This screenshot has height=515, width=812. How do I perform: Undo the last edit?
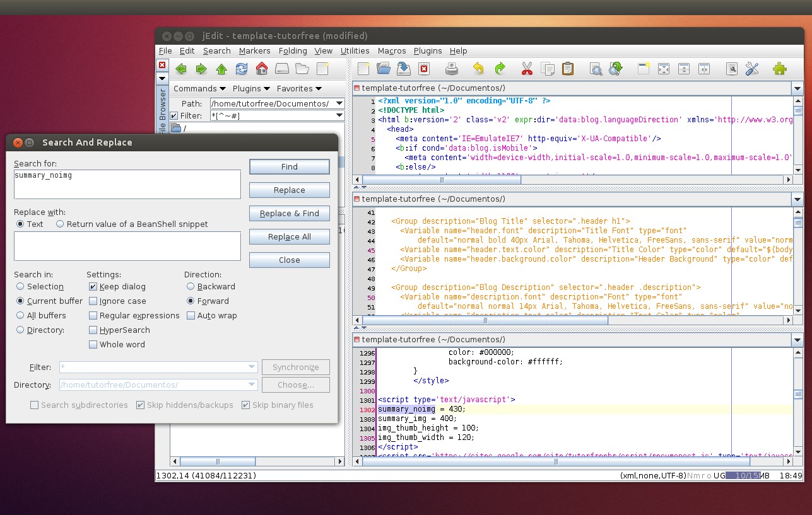[479, 69]
